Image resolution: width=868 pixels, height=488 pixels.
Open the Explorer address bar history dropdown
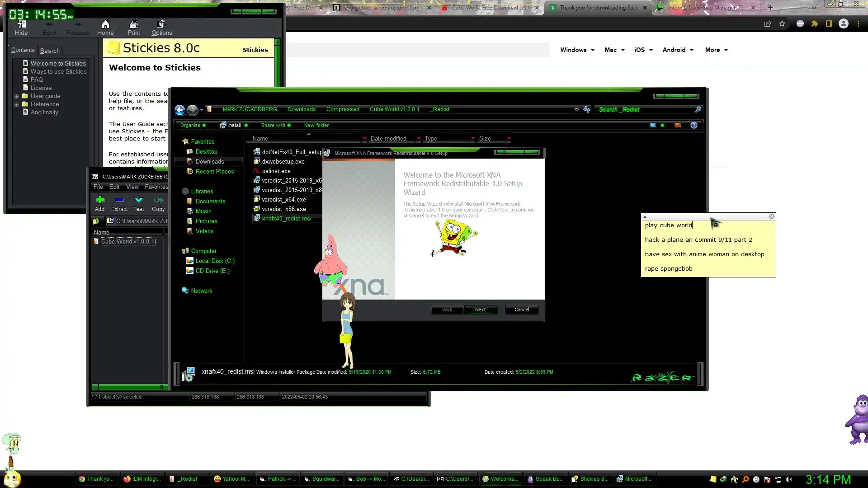tap(576, 110)
